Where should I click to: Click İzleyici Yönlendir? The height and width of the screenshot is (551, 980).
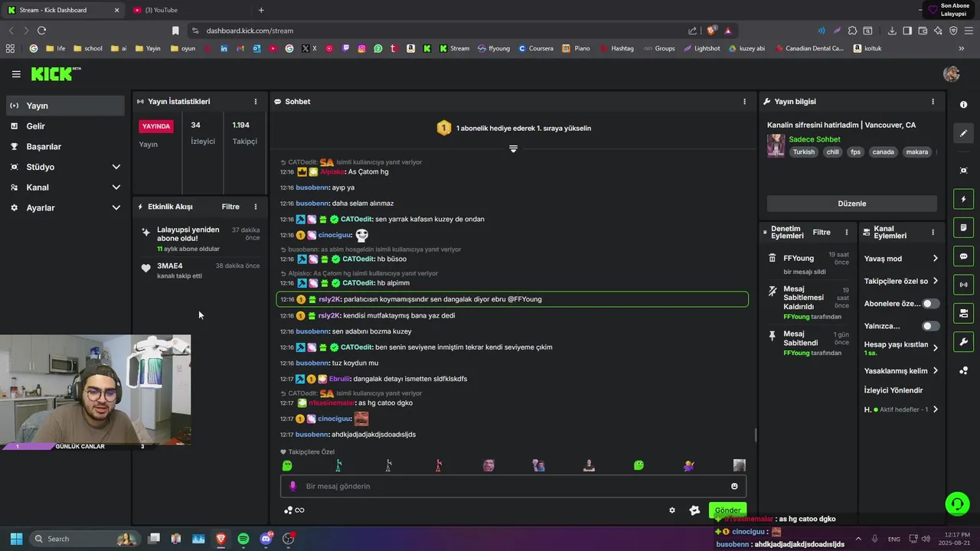pyautogui.click(x=893, y=390)
